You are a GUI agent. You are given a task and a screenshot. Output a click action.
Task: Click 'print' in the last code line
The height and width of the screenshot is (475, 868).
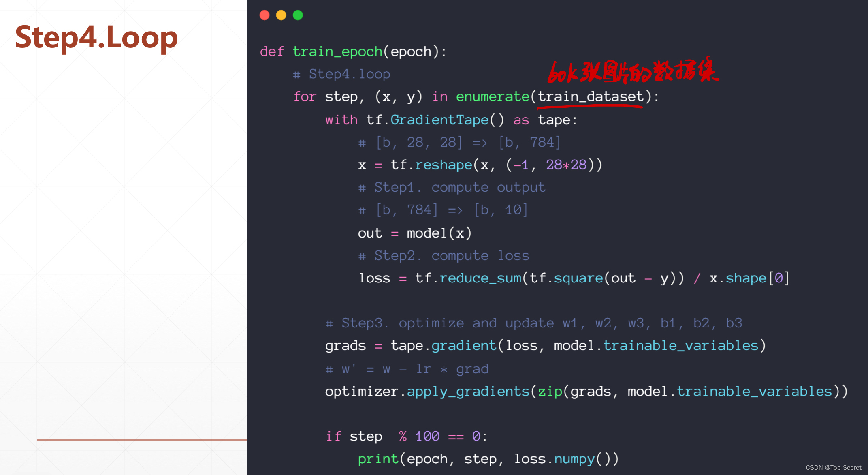[x=378, y=459]
